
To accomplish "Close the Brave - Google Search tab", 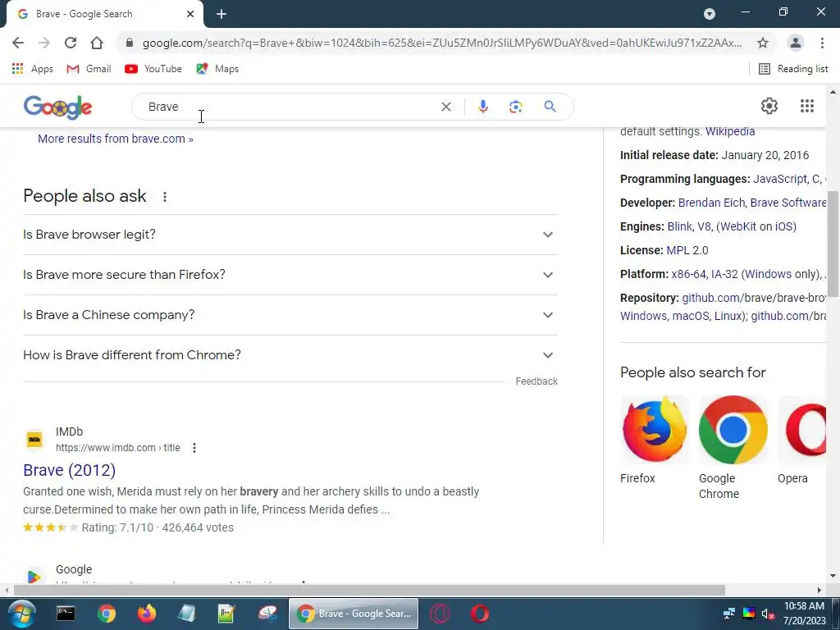I will click(190, 14).
